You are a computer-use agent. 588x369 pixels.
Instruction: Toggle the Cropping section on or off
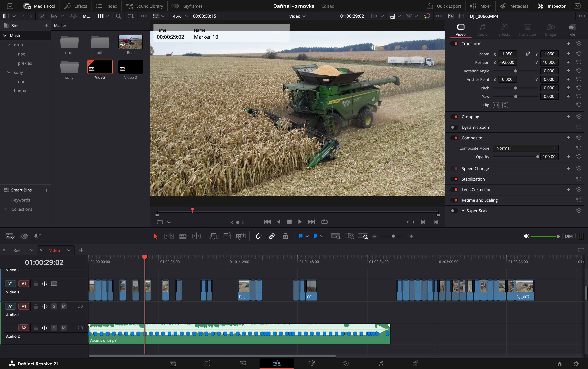(x=454, y=117)
